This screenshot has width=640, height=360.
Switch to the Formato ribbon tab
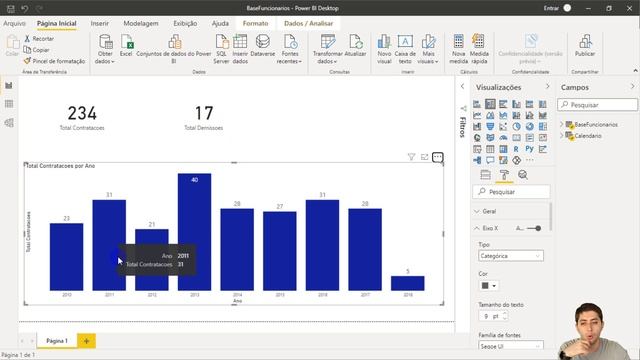[256, 24]
